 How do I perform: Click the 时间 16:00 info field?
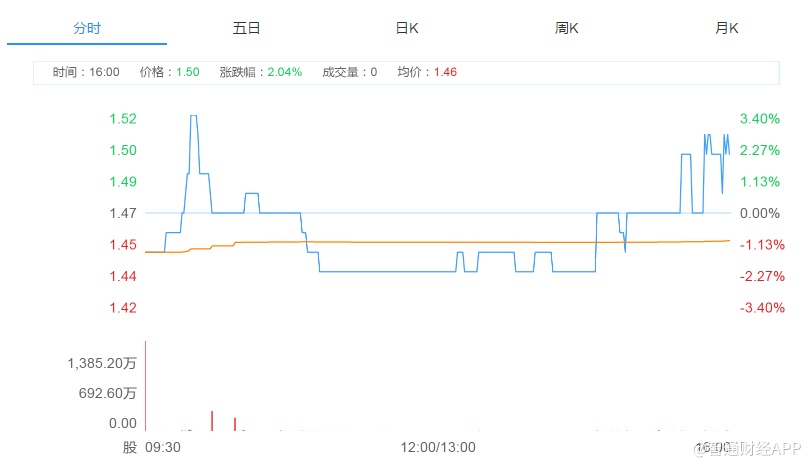[x=86, y=72]
